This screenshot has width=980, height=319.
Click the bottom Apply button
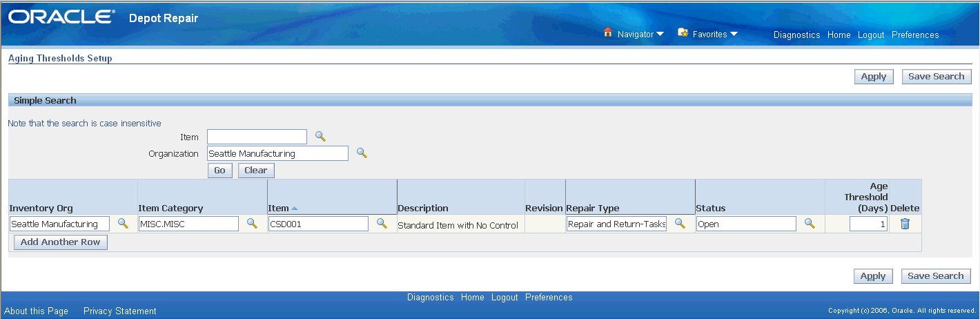873,276
